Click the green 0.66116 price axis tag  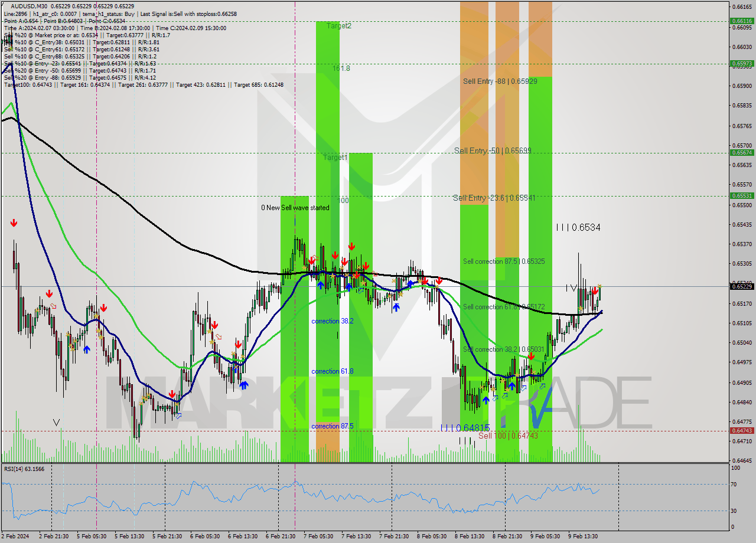(x=742, y=21)
